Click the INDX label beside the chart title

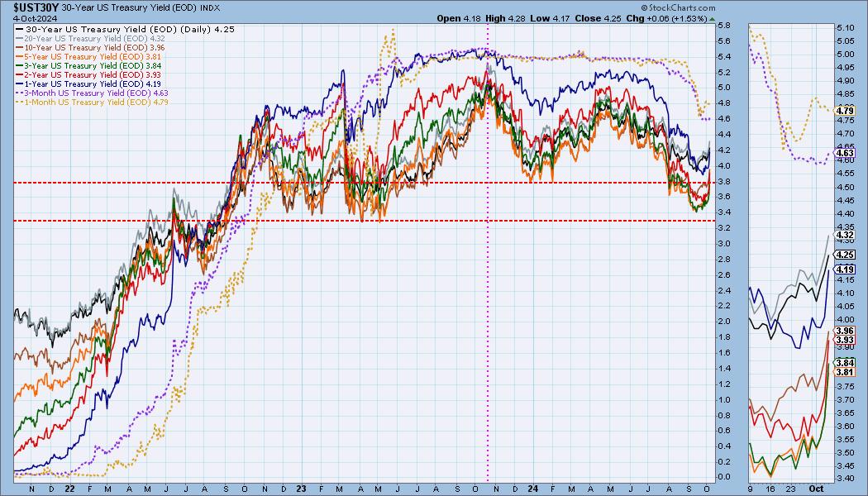point(210,8)
